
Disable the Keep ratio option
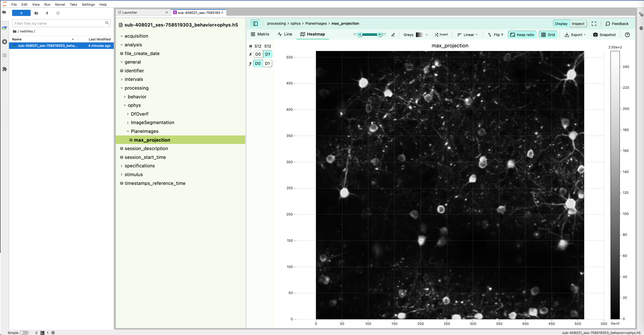coord(522,35)
